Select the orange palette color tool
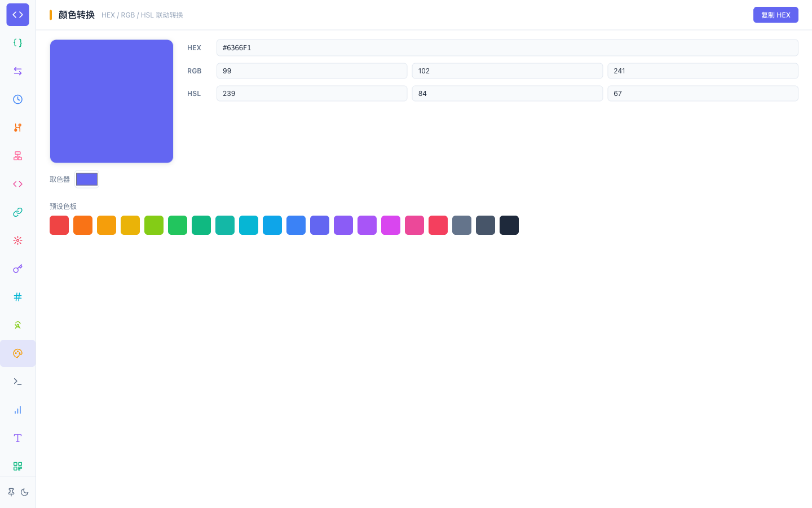 click(17, 353)
